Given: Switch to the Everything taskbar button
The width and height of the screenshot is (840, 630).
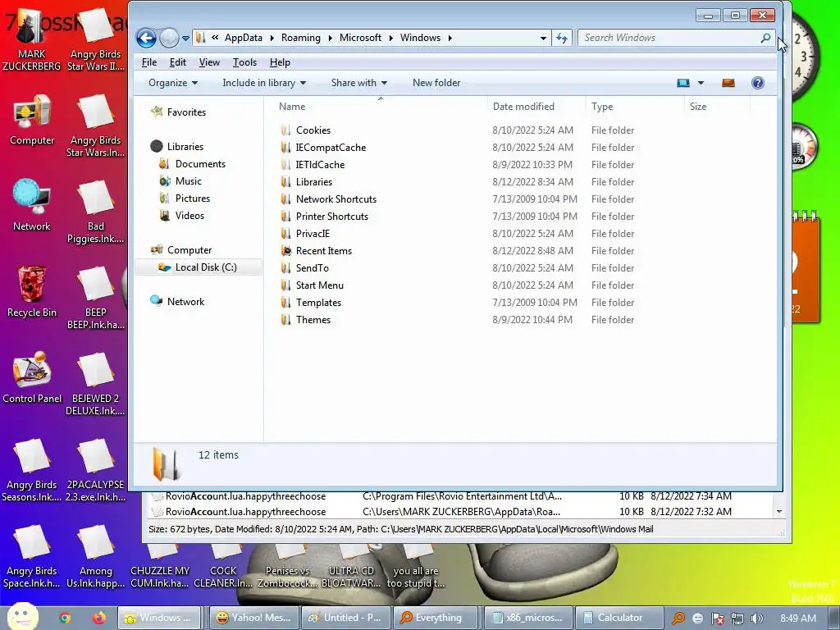Looking at the screenshot, I should [435, 618].
